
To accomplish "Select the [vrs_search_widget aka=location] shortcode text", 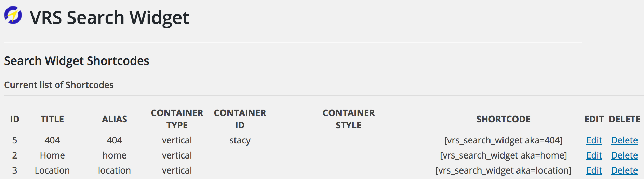I will point(503,170).
